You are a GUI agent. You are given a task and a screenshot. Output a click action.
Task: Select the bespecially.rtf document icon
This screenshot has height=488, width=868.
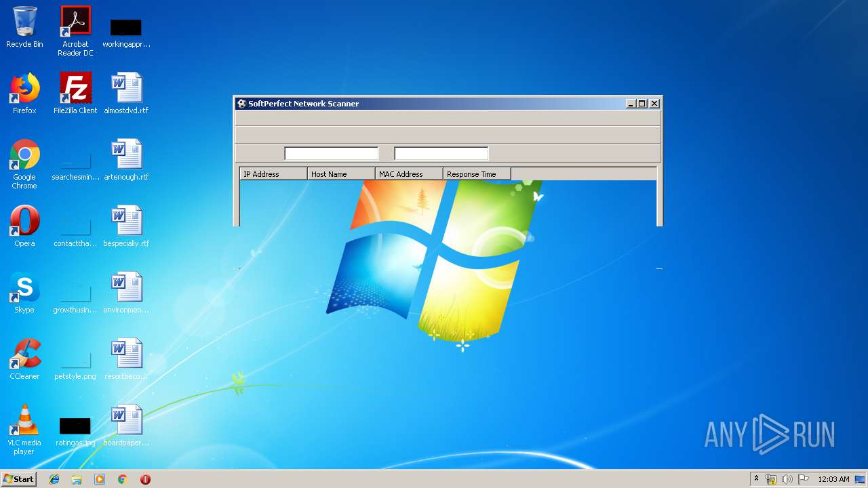coord(126,226)
